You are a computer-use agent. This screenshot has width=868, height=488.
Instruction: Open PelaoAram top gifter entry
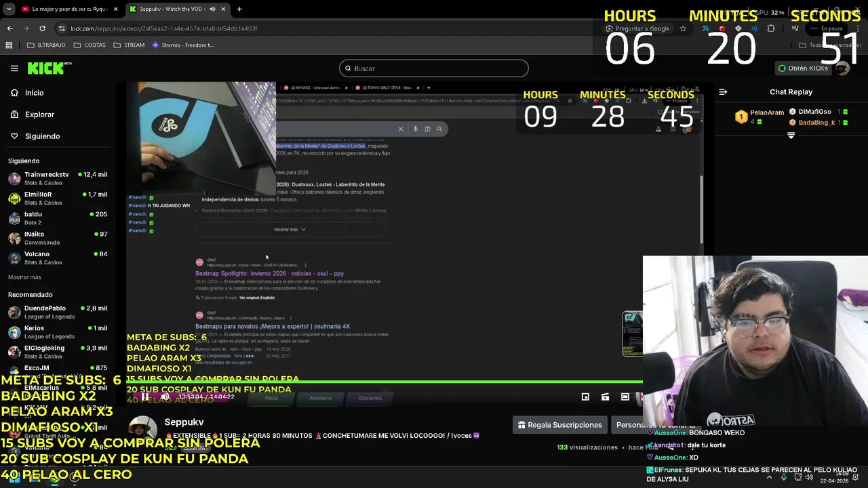tap(759, 117)
